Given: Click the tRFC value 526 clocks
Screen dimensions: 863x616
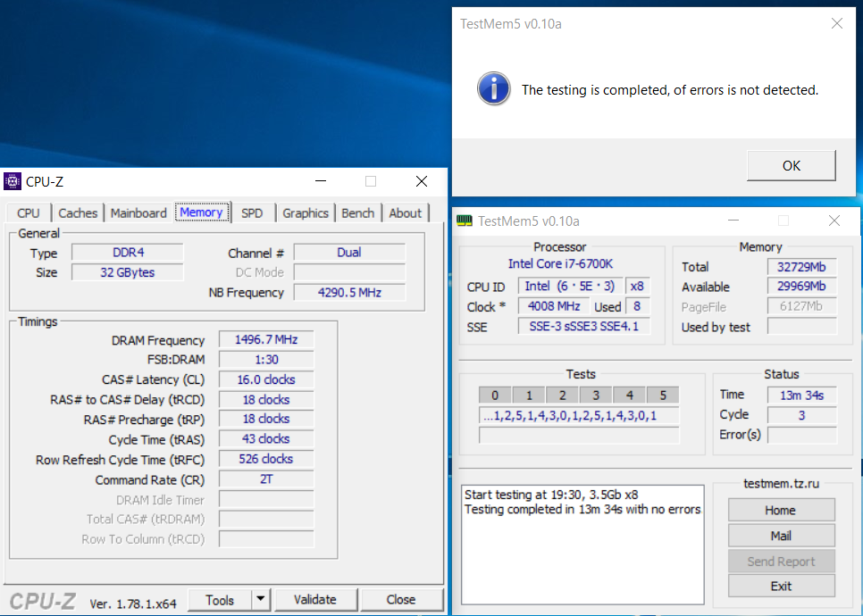Looking at the screenshot, I should coord(266,459).
